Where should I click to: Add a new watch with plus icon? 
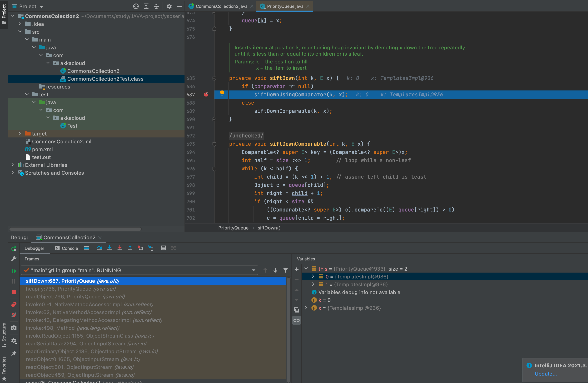click(x=297, y=269)
